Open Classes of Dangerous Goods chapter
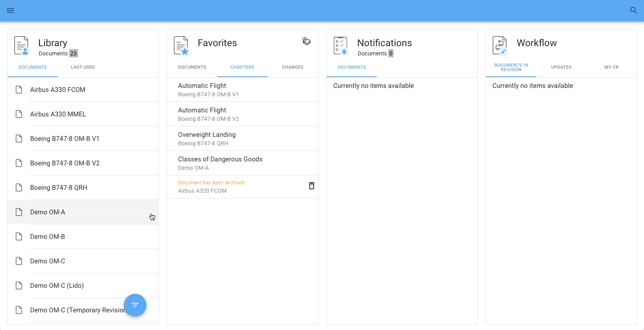Image resolution: width=644 pixels, height=330 pixels. click(x=242, y=163)
